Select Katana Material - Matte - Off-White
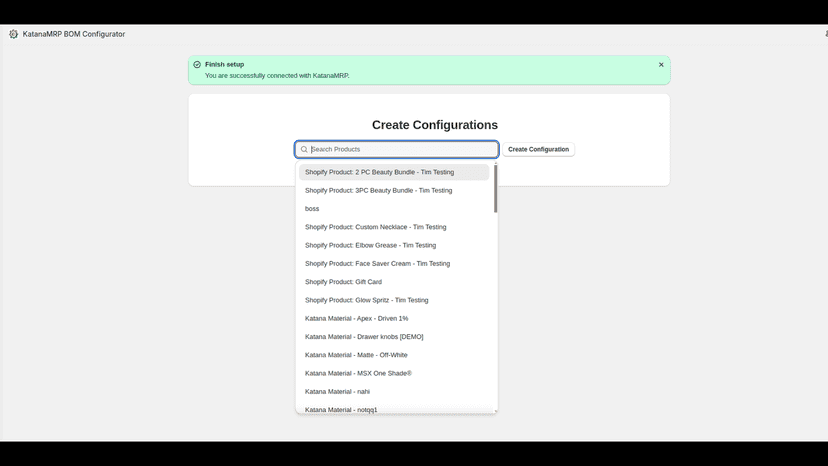This screenshot has width=828, height=466. point(394,355)
